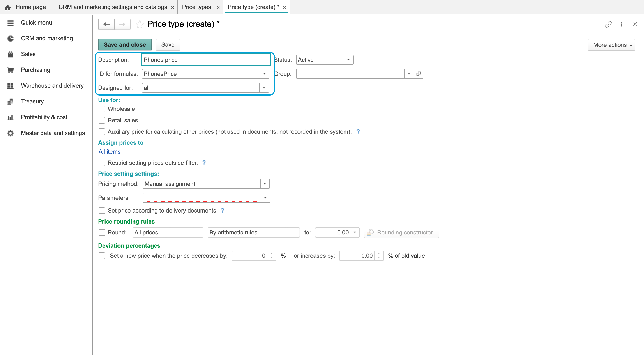Click the Home page icon
644x355 pixels.
8,7
